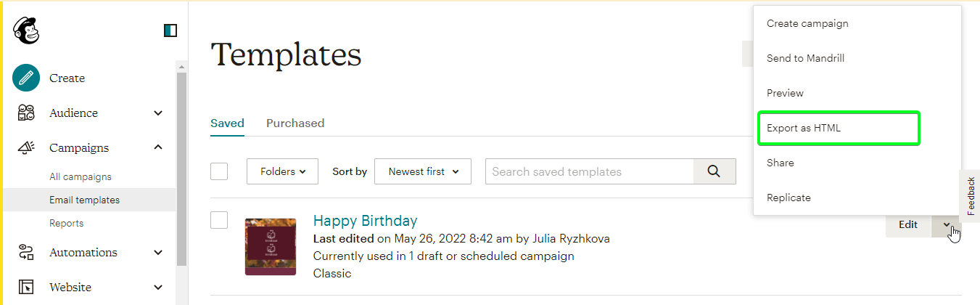The width and height of the screenshot is (980, 305).
Task: Click the Automations workflow icon
Action: click(x=26, y=252)
